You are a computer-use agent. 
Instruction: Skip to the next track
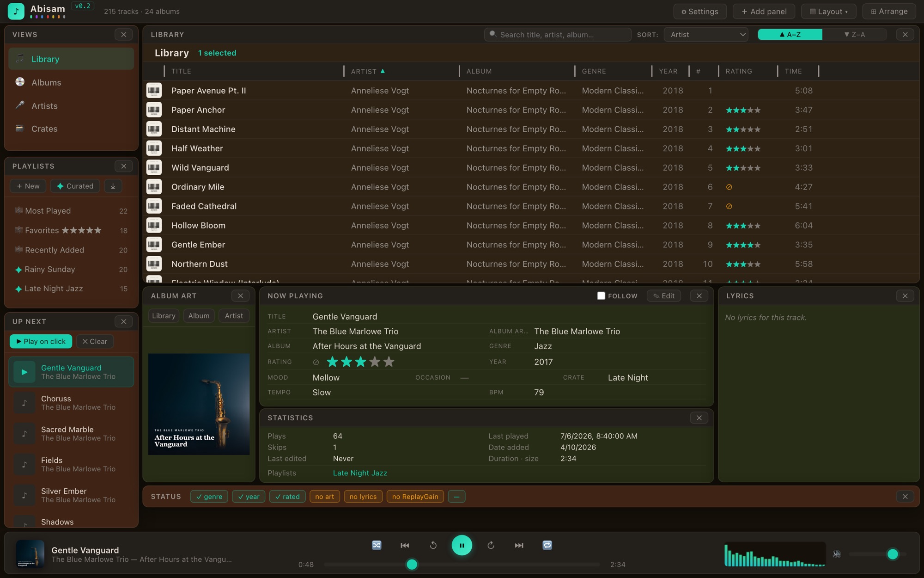[x=519, y=545]
